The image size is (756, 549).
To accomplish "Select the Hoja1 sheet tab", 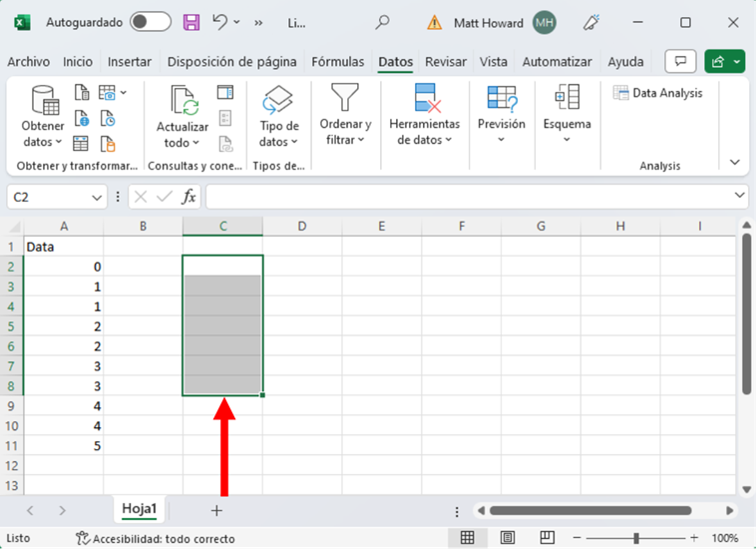I will [x=140, y=509].
